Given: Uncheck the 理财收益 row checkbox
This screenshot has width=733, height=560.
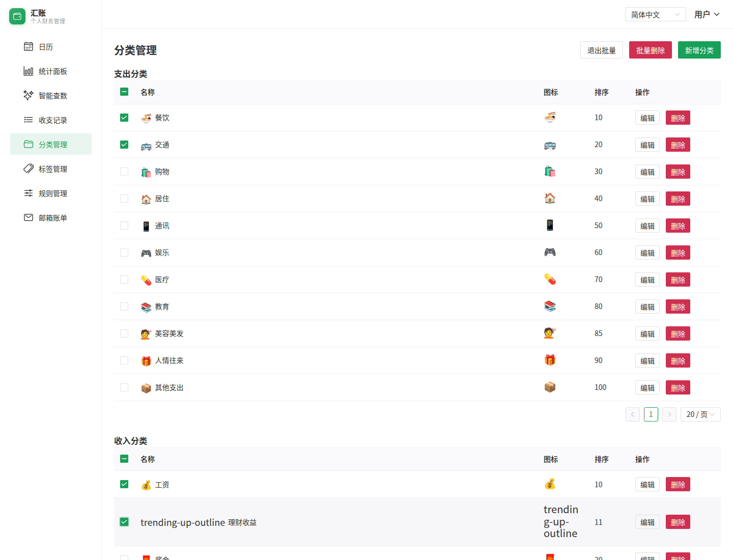Looking at the screenshot, I should point(124,522).
